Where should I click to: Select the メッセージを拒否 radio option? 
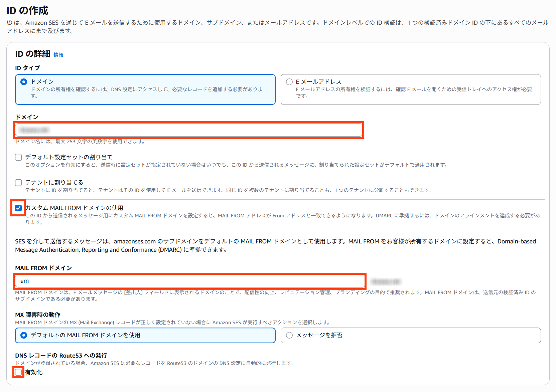click(x=289, y=335)
